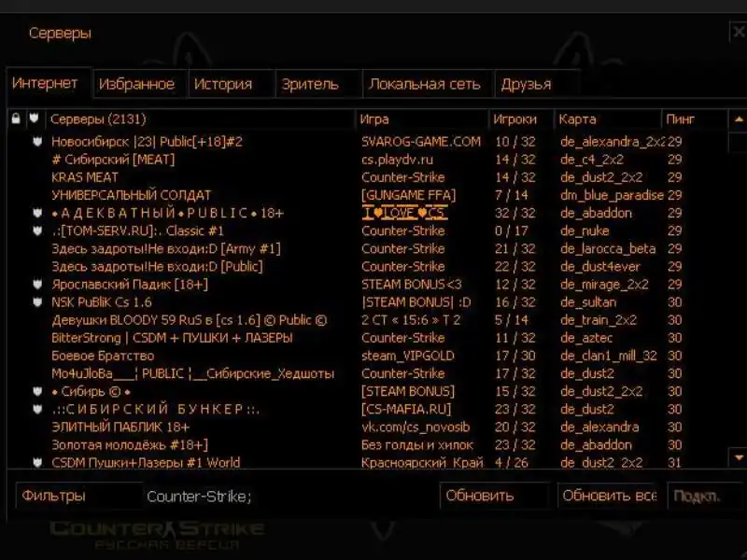The image size is (747, 560).
Task: Select the KRAS MEAT server row
Action: click(367, 177)
